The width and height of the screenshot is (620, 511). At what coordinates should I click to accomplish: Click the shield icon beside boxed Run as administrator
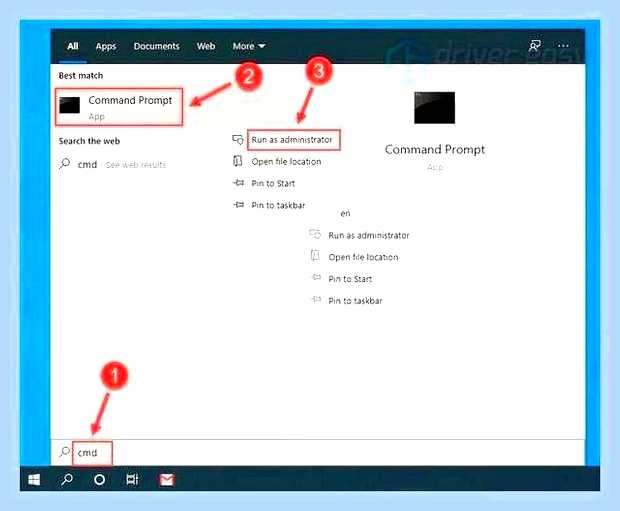pos(238,140)
